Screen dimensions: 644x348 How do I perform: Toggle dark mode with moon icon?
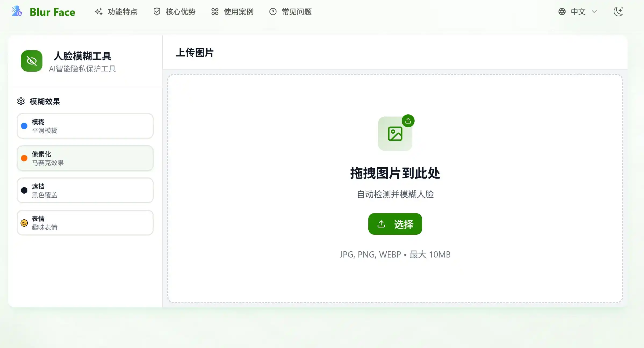(x=618, y=12)
